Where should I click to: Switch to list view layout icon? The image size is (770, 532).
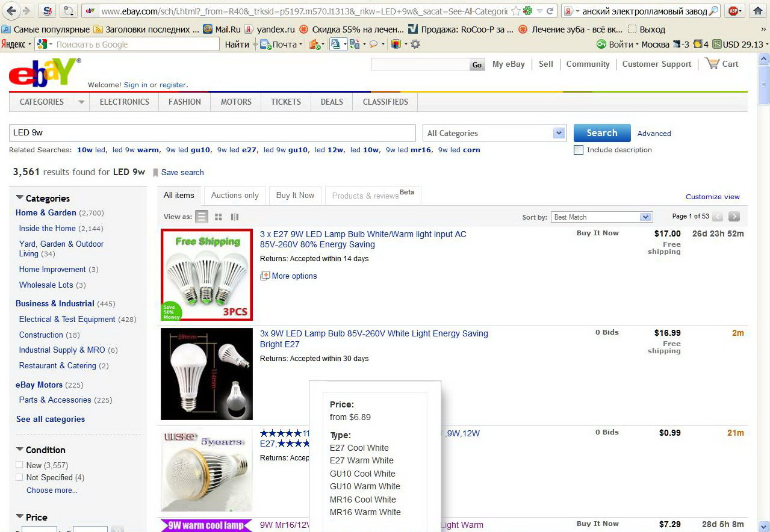click(x=202, y=217)
